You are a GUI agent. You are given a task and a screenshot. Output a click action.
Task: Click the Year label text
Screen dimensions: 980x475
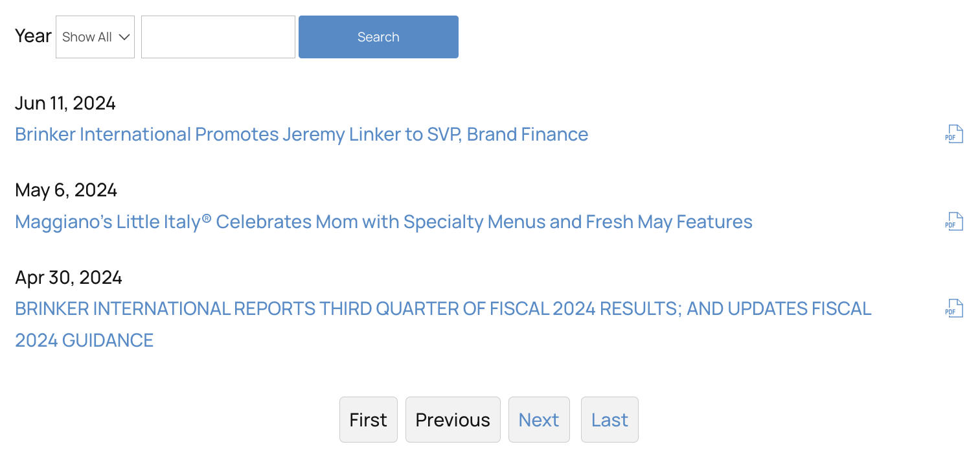[33, 36]
